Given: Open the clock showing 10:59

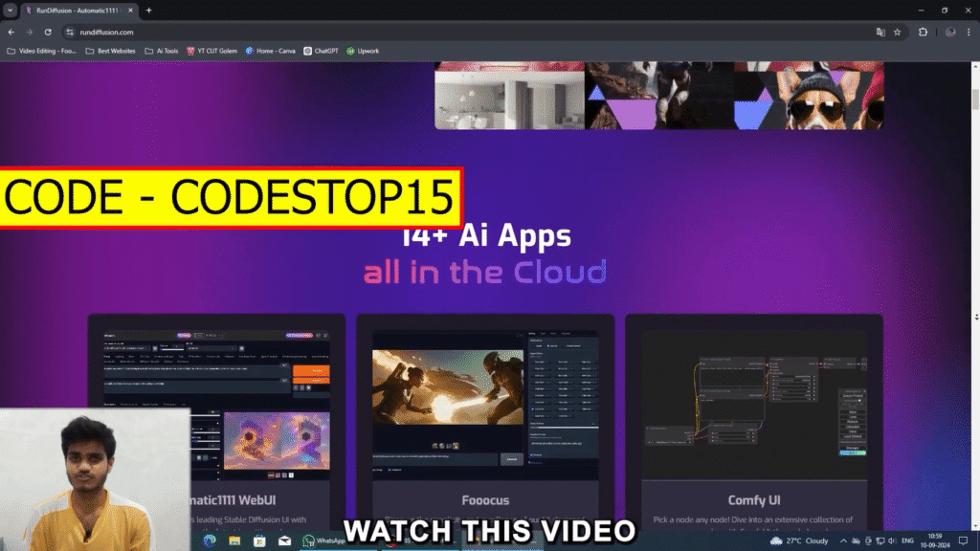Looking at the screenshot, I should (935, 541).
